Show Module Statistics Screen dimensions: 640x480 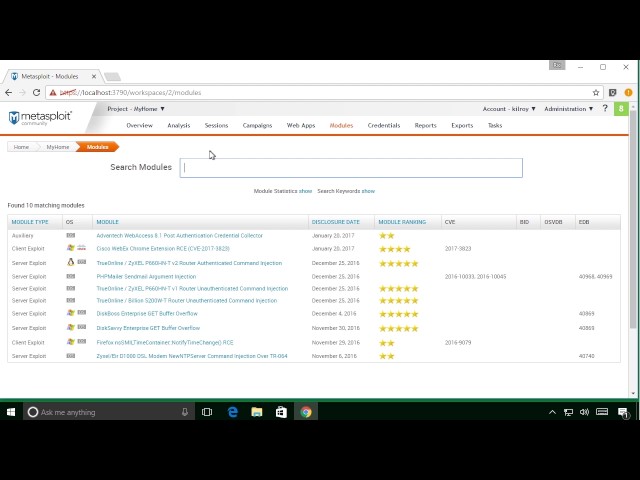coord(305,191)
